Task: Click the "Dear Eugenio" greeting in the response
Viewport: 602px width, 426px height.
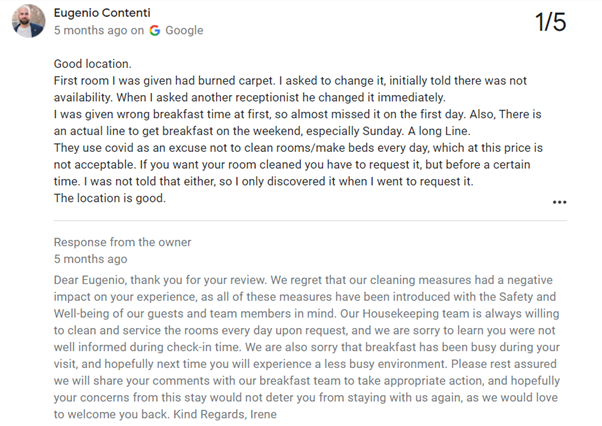Action: (x=89, y=280)
